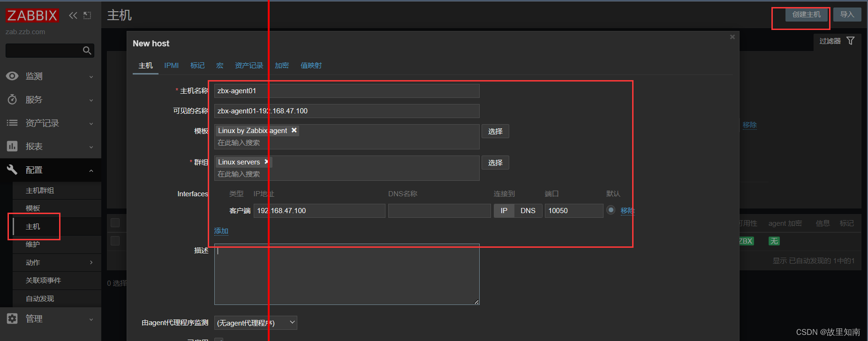Expand the 服务 menu section
The image size is (868, 341).
point(91,100)
